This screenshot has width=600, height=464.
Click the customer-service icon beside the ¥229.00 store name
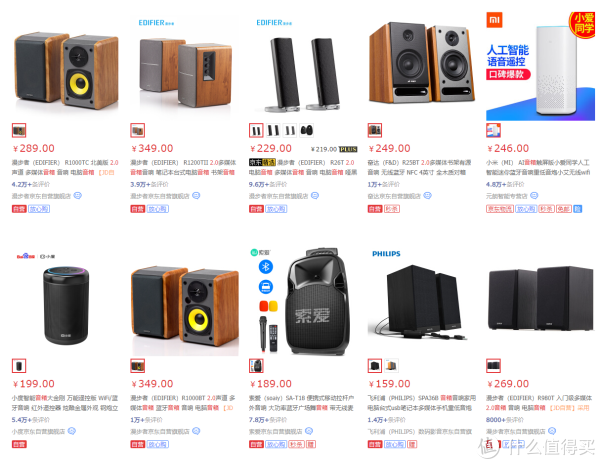click(x=315, y=195)
